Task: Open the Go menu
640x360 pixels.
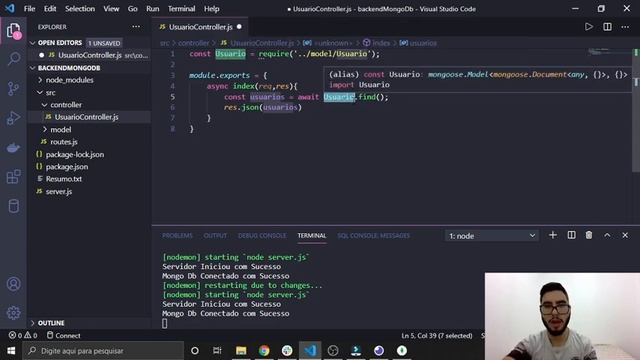Action: click(x=133, y=9)
